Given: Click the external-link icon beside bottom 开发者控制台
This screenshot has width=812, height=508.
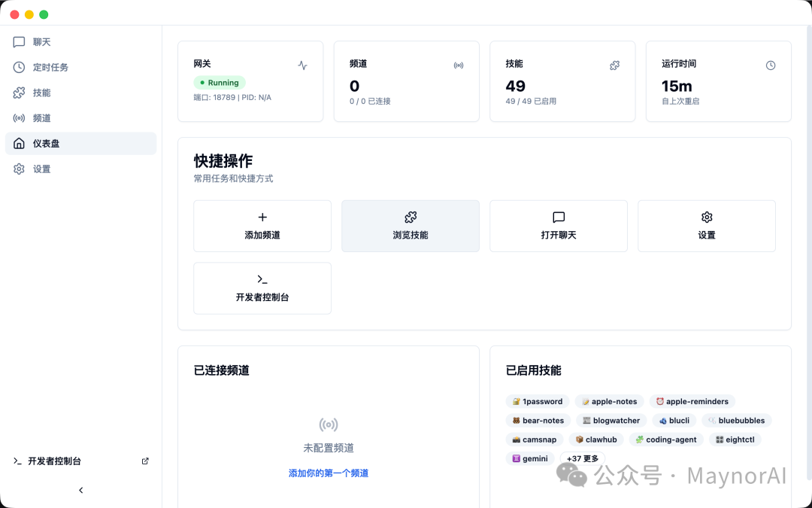Looking at the screenshot, I should coord(144,461).
